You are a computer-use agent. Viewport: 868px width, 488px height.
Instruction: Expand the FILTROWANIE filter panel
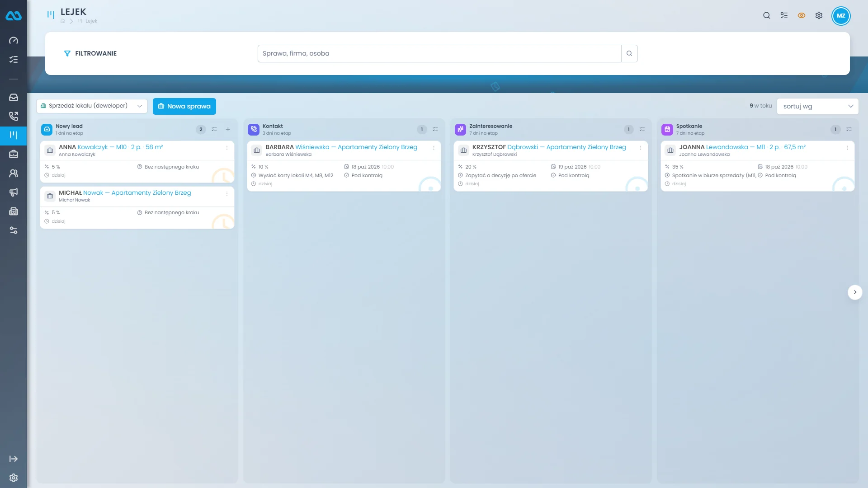pyautogui.click(x=90, y=53)
